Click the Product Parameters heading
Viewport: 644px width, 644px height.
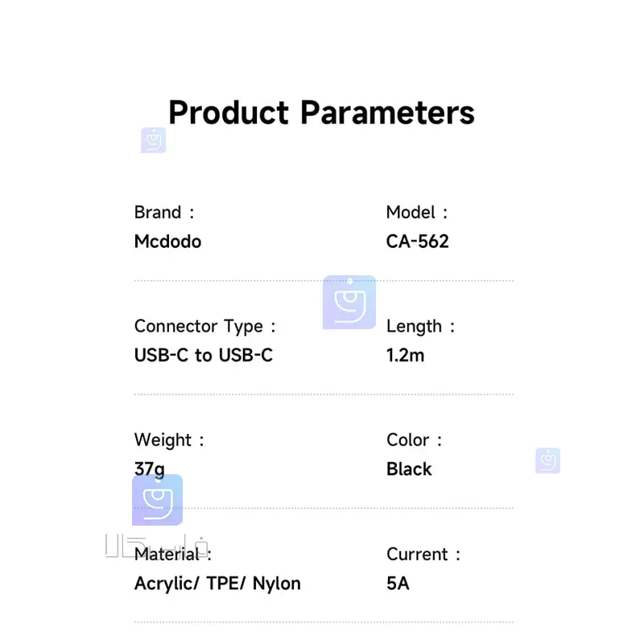tap(321, 112)
